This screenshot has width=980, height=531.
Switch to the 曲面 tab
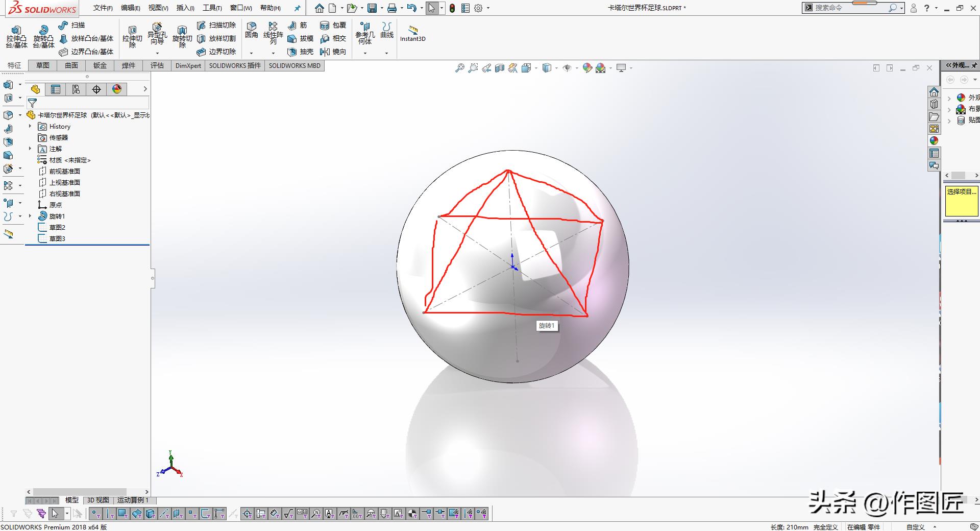tap(71, 65)
